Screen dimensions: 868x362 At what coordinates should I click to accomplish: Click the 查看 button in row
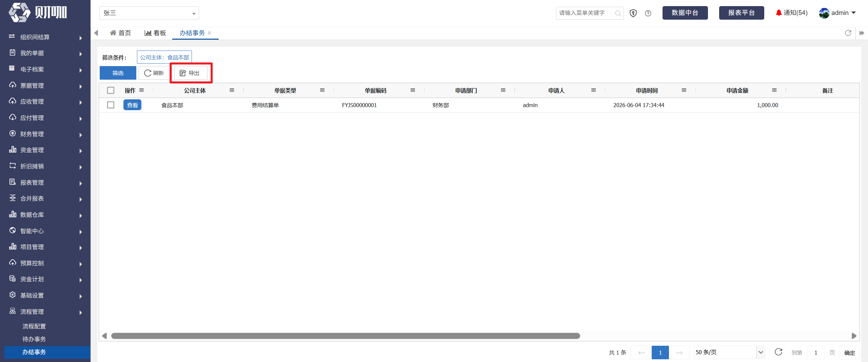[132, 105]
